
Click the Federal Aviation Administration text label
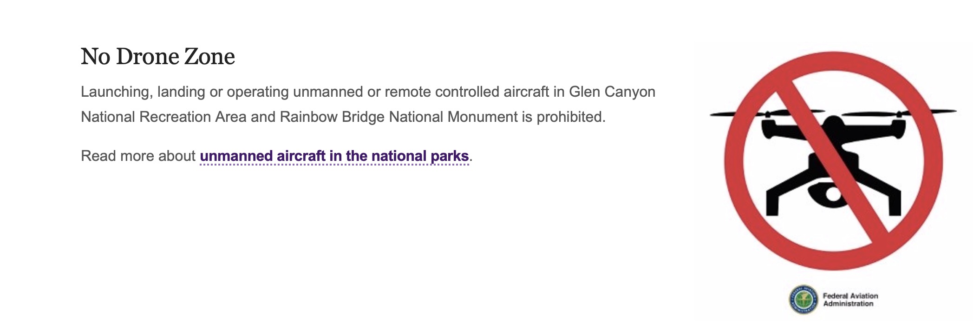click(x=850, y=299)
